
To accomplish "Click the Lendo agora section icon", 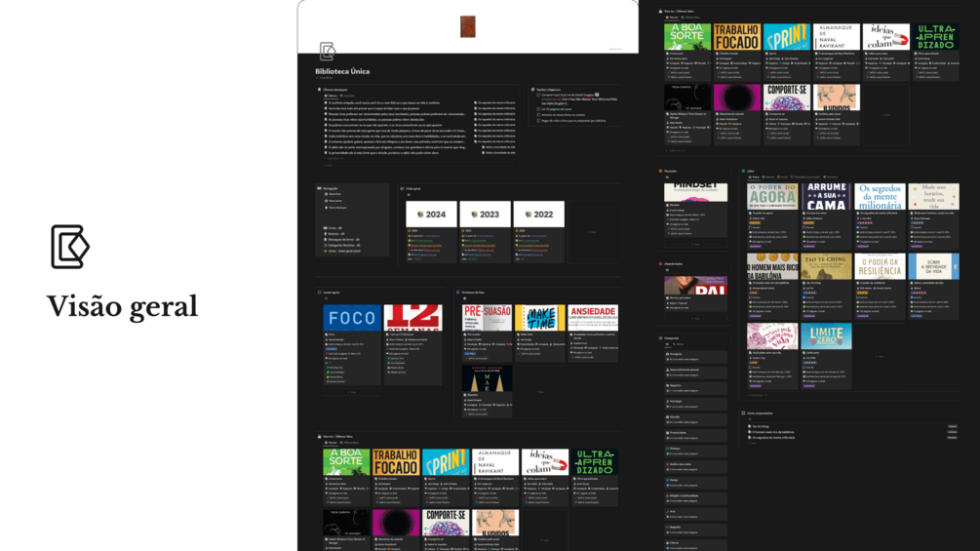I will coord(320,292).
